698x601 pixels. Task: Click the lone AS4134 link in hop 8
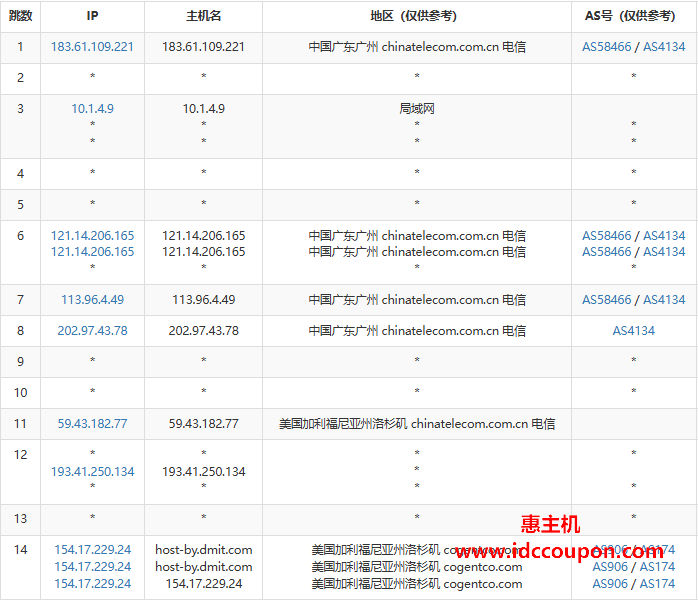tap(634, 331)
